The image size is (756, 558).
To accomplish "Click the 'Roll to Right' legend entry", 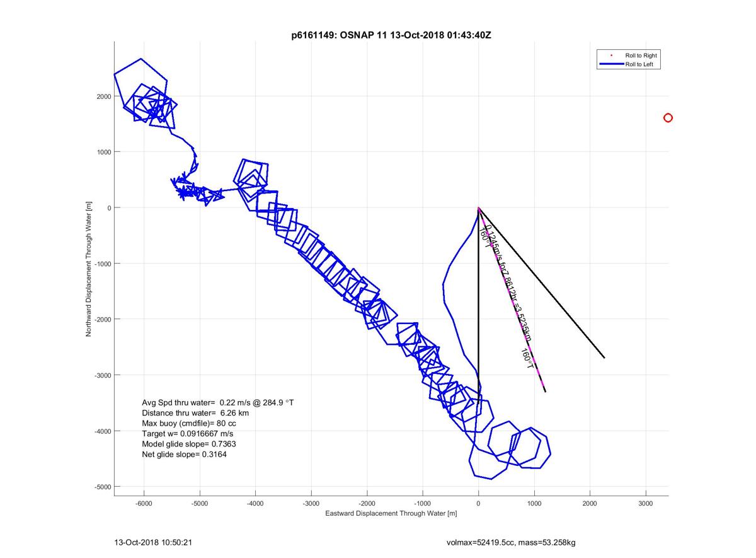I will click(627, 55).
